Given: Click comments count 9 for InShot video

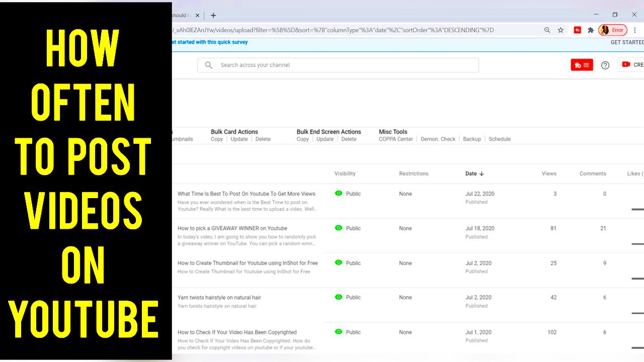Looking at the screenshot, I should click(x=605, y=263).
